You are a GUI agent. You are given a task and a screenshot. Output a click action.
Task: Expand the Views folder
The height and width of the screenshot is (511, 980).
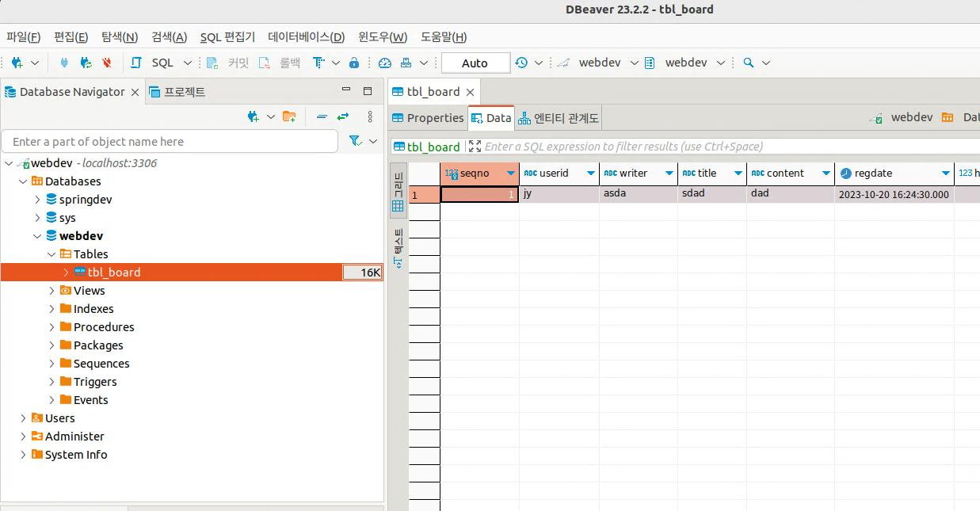[x=51, y=291]
